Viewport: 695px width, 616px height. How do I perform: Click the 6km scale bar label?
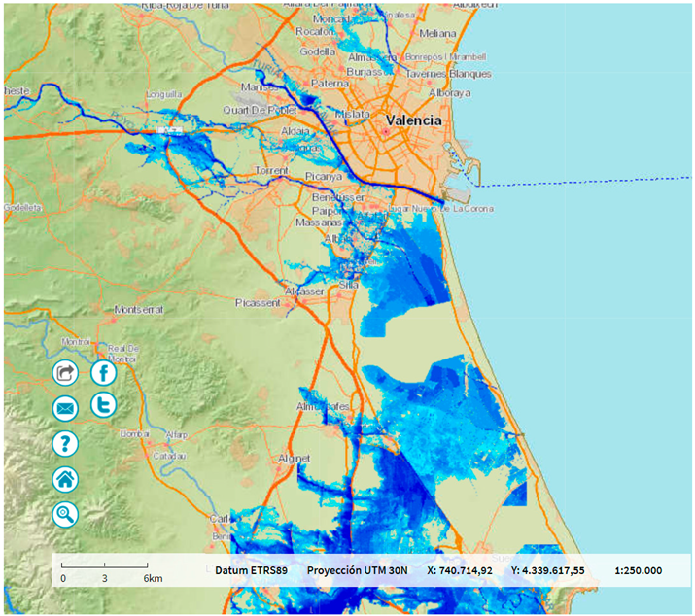[x=153, y=579]
